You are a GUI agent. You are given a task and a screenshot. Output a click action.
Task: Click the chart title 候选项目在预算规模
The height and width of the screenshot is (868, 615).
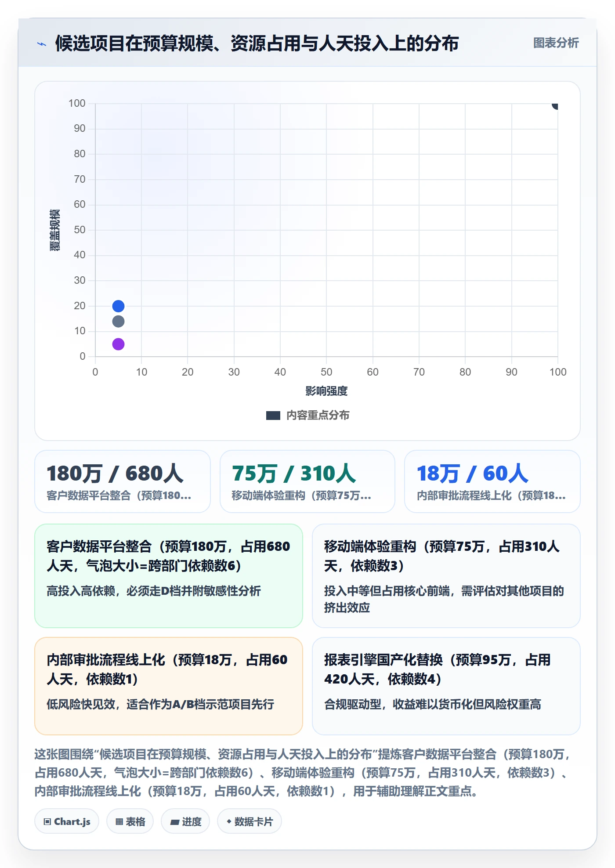257,43
